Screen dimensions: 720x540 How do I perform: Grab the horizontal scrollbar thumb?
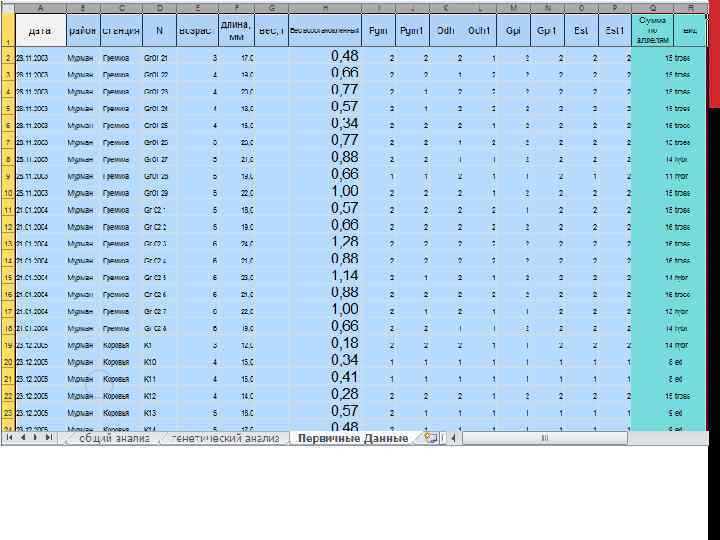point(545,438)
